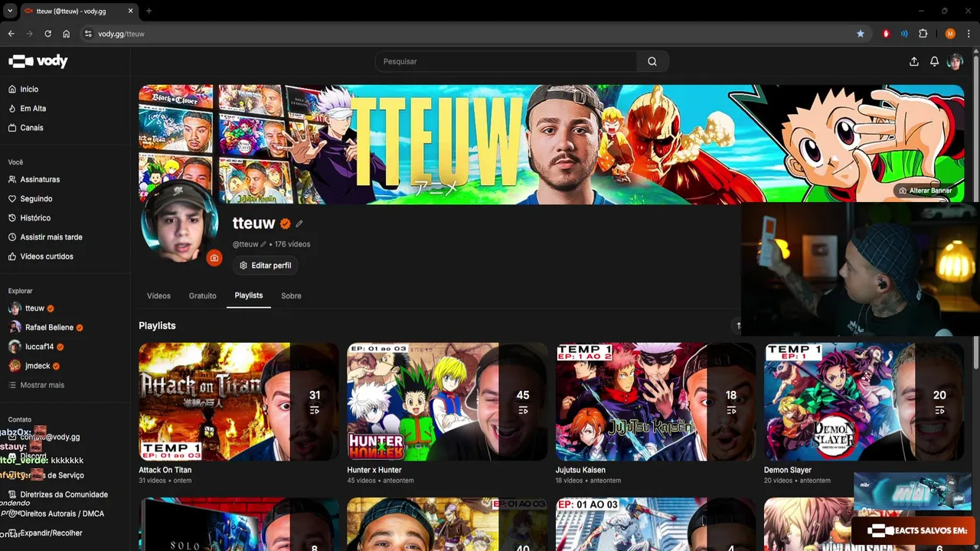980x551 pixels.
Task: Open the 40-video playlist thumbnail in second row
Action: pos(447,524)
